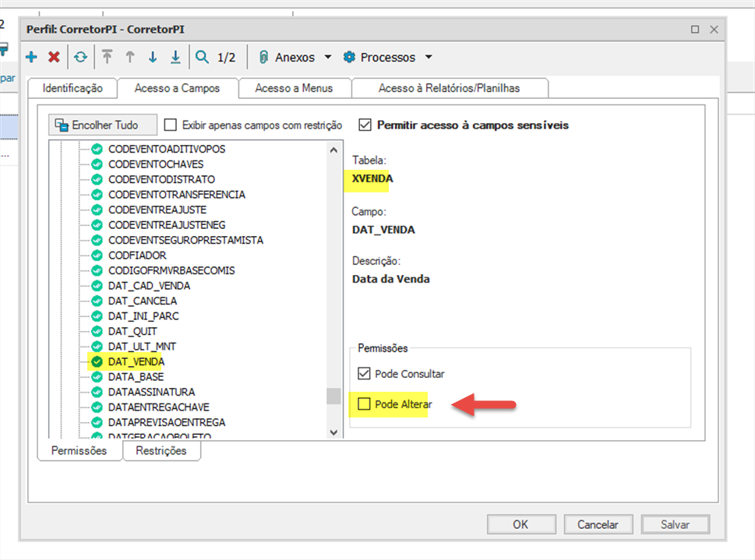Select CODIGOFRMVRBASECOMIS in the field tree
Screen dimensions: 755x560
(171, 270)
